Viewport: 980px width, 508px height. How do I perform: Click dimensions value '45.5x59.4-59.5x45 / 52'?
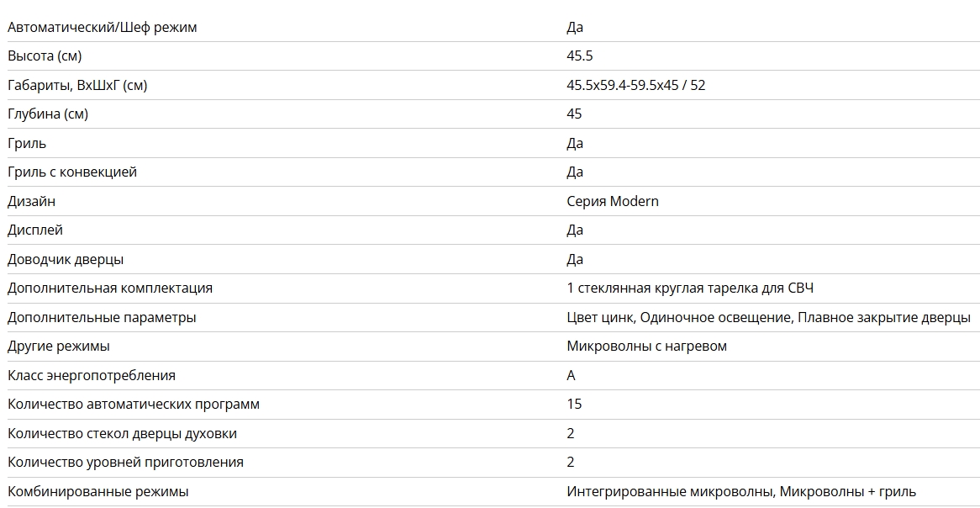click(635, 85)
